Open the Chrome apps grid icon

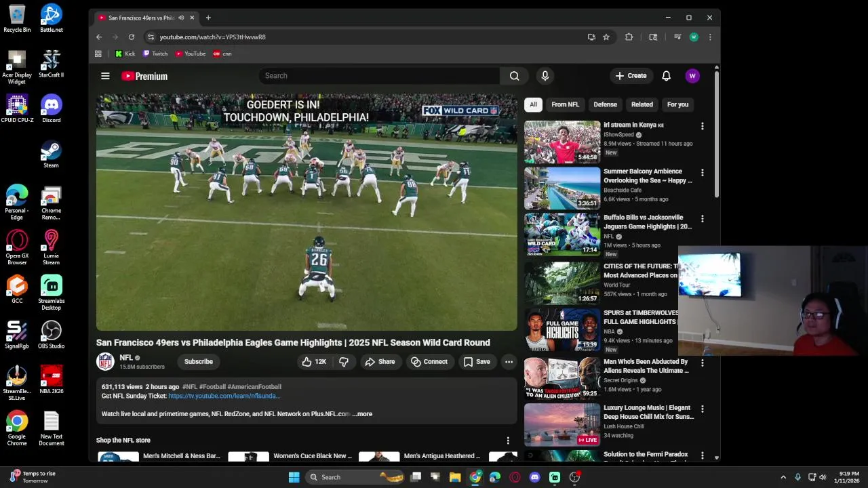point(98,54)
